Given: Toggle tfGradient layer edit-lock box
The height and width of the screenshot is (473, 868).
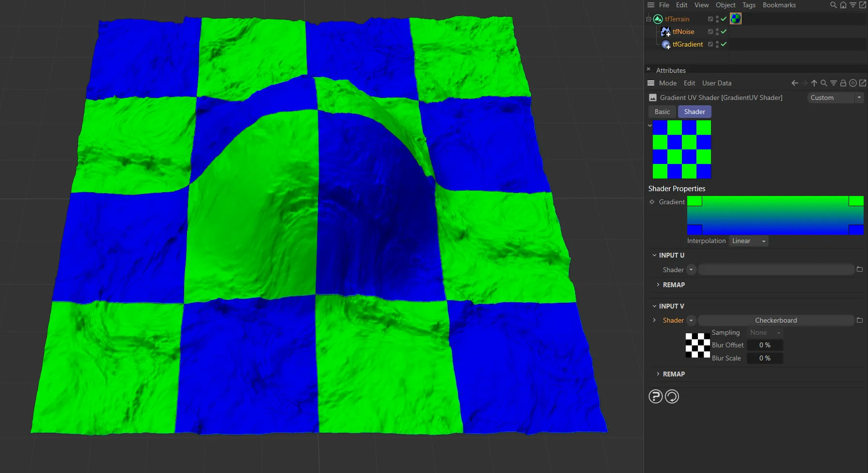Looking at the screenshot, I should [710, 44].
